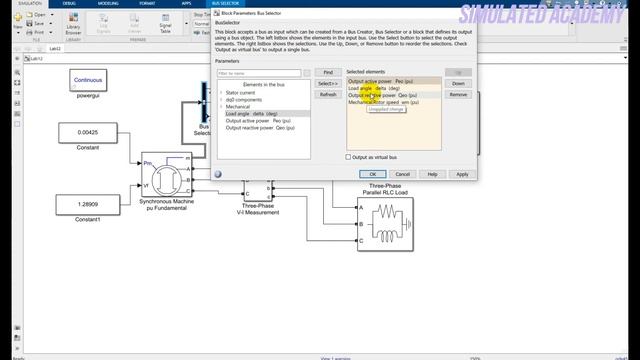
Task: Click Cancel in Bus Selector dialog
Action: [x=402, y=174]
